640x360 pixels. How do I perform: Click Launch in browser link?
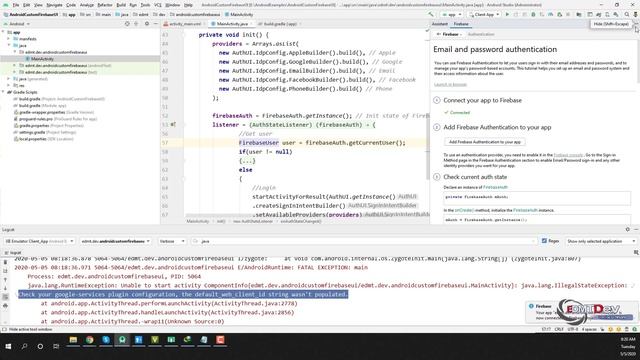point(450,84)
